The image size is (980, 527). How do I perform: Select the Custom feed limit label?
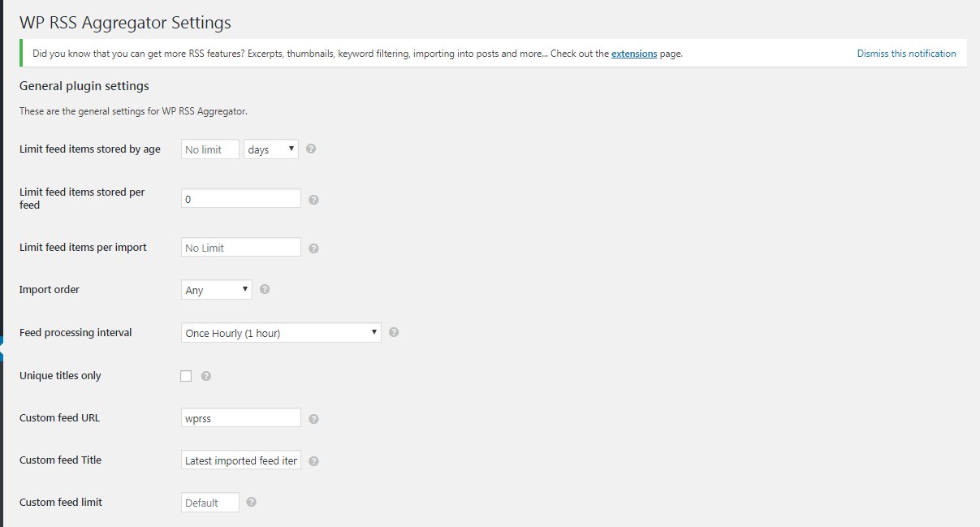tap(61, 502)
